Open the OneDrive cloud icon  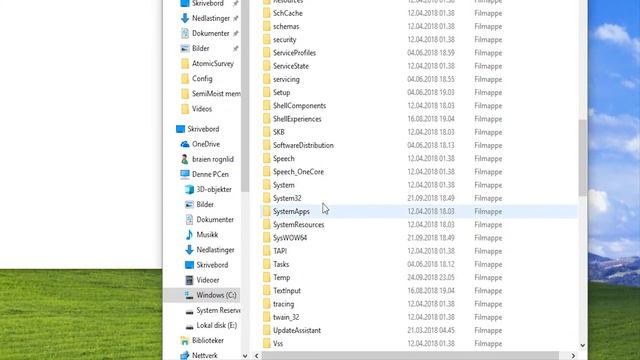tap(185, 144)
